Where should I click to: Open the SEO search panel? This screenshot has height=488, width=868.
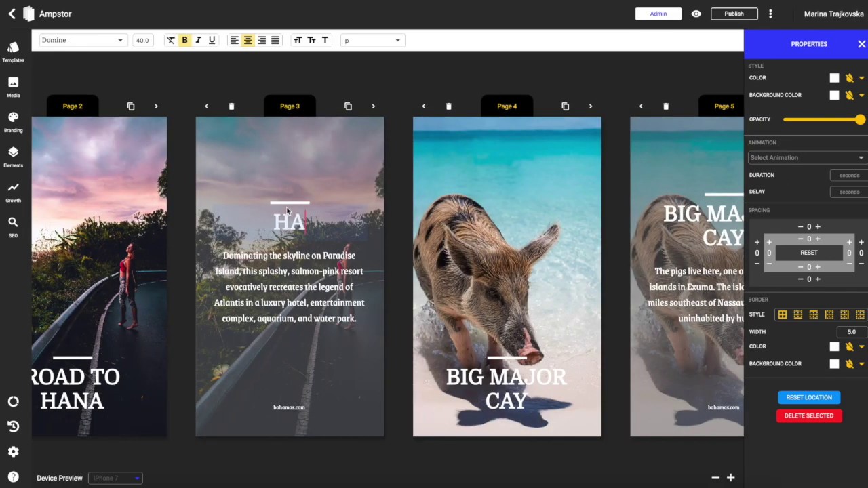[13, 227]
